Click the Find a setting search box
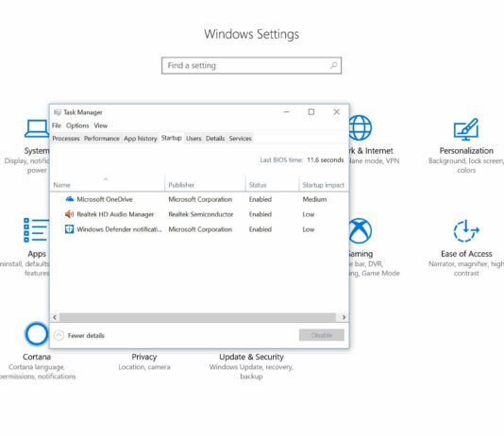504x436 pixels. click(x=251, y=65)
